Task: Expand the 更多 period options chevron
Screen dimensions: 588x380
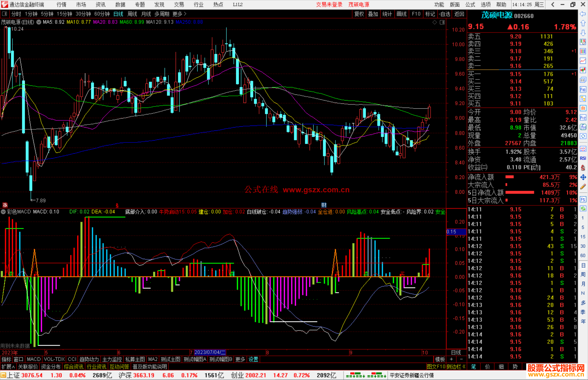Action: click(185, 14)
